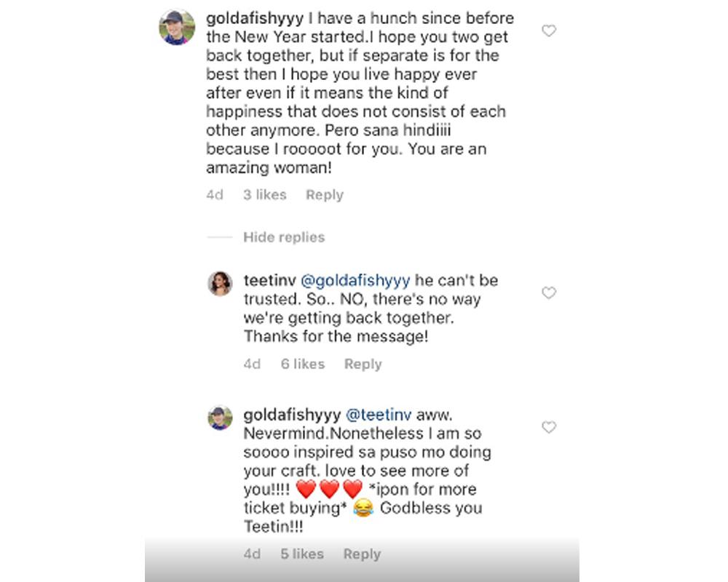Image resolution: width=728 pixels, height=582 pixels.
Task: Reply to teetinv's comment
Action: [363, 364]
